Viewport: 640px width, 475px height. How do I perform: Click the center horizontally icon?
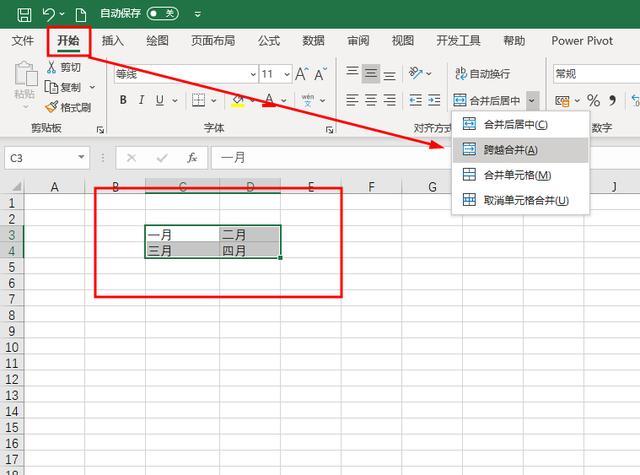tap(371, 100)
